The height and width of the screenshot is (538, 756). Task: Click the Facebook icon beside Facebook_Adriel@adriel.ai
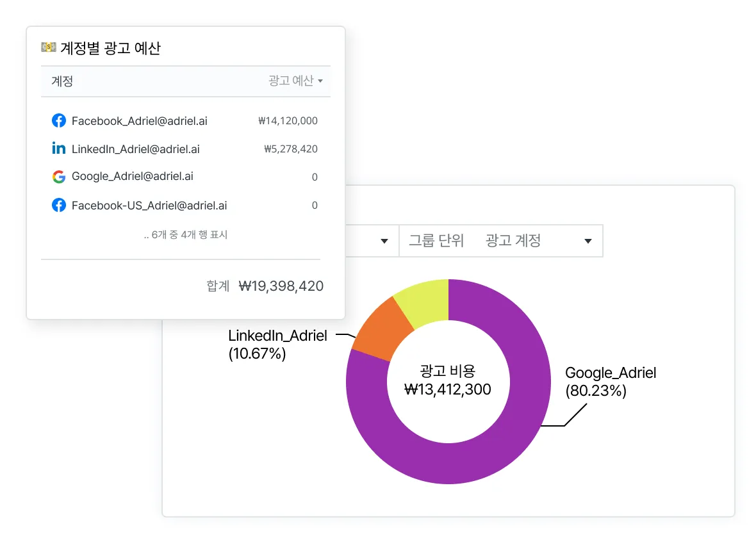(59, 120)
